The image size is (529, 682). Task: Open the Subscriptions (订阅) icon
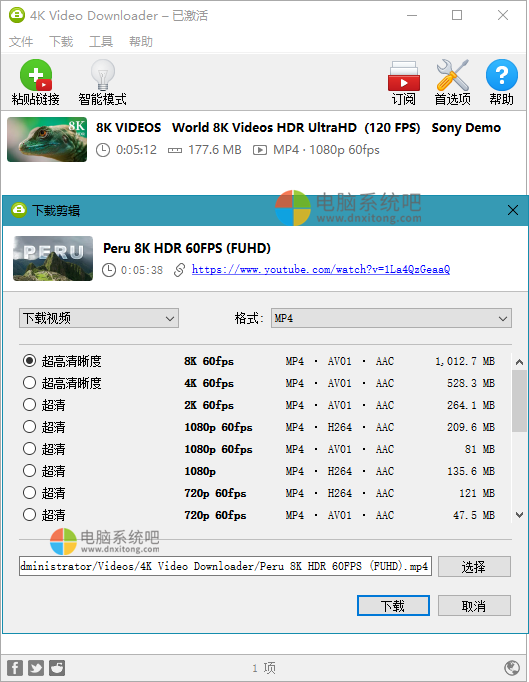404,76
